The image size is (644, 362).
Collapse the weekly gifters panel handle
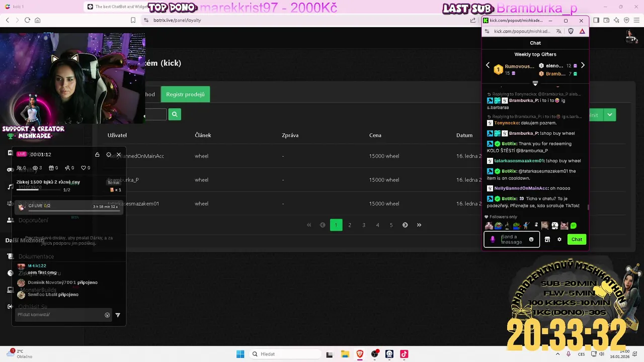(535, 83)
